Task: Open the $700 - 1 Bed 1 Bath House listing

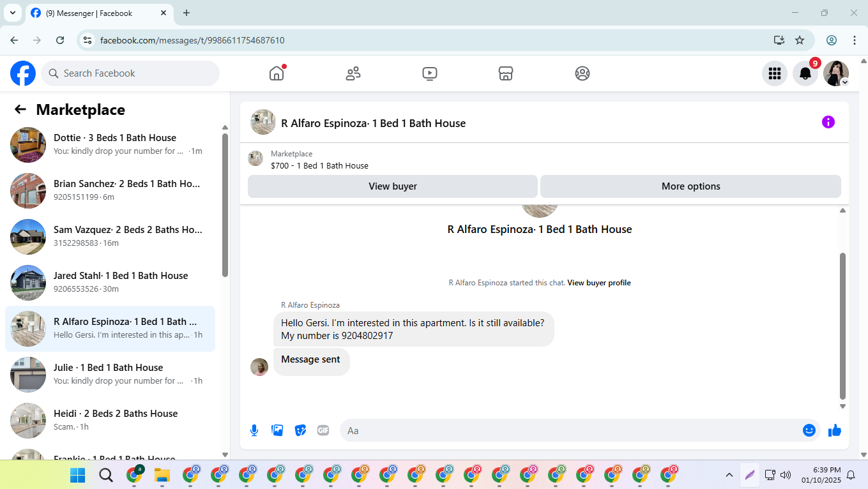Action: 319,165
